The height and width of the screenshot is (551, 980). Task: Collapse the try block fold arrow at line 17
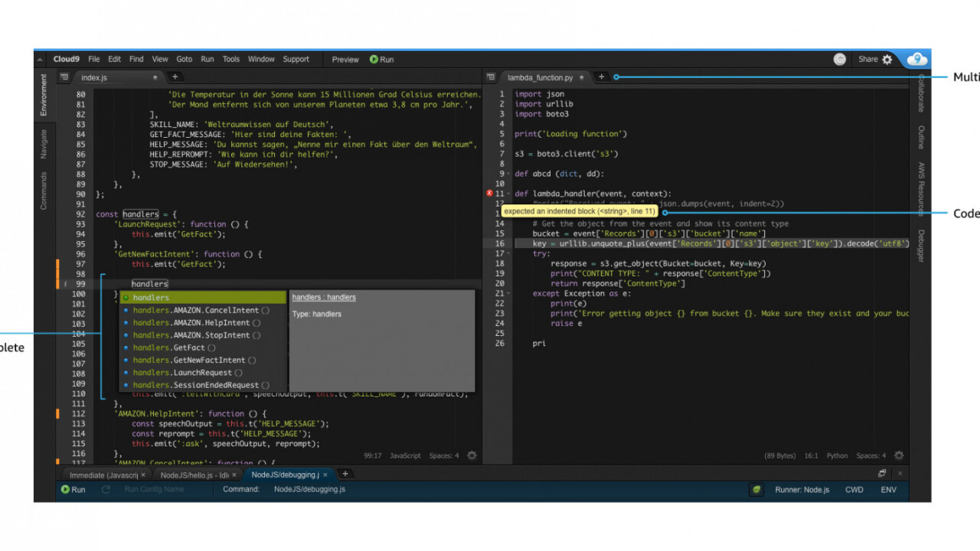pos(508,254)
